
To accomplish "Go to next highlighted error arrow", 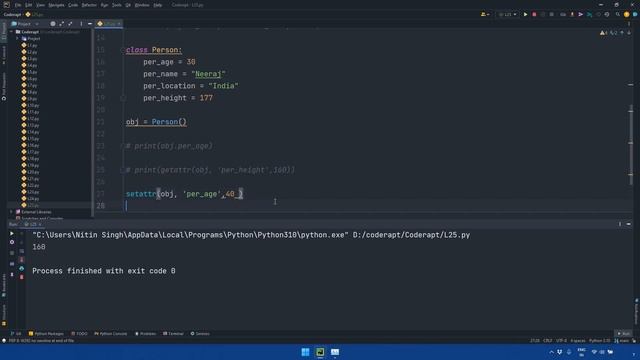I will pyautogui.click(x=629, y=33).
